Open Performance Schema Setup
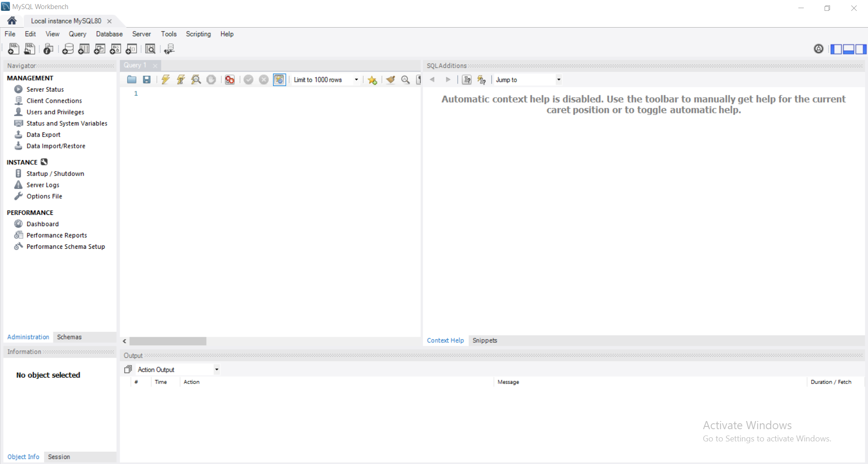Viewport: 868px width, 464px height. pos(66,246)
